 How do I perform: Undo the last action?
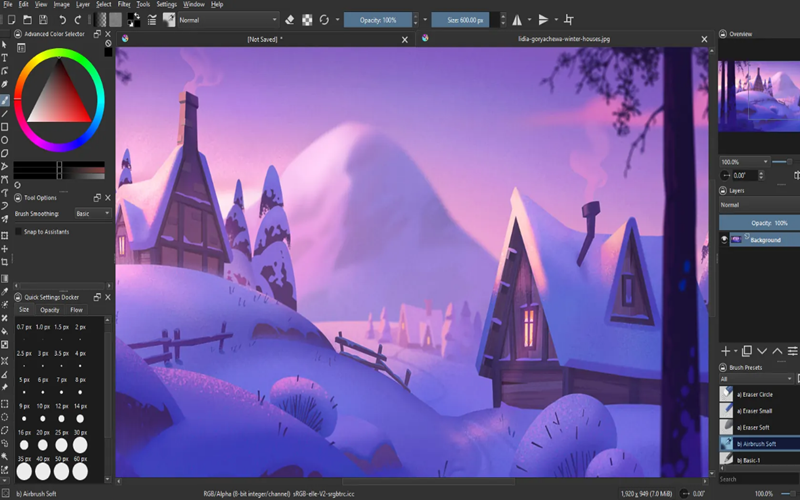(x=62, y=20)
